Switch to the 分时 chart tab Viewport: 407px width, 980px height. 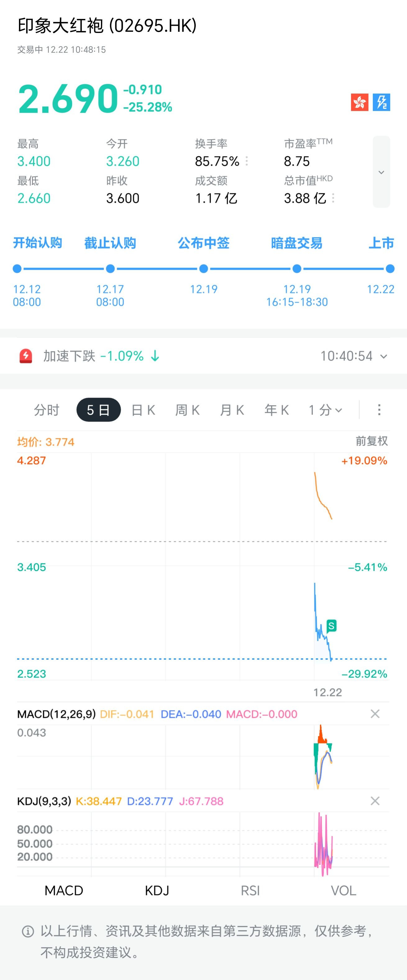[x=46, y=410]
